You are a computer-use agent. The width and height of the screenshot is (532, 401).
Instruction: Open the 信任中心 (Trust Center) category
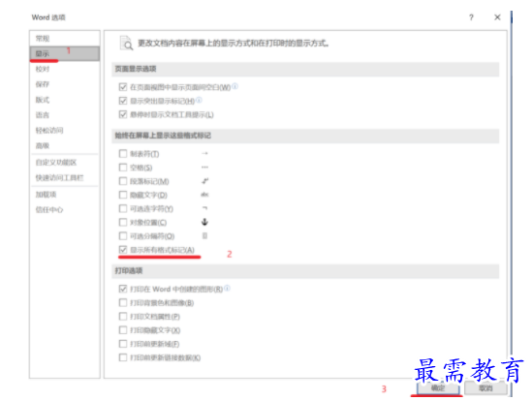click(65, 209)
